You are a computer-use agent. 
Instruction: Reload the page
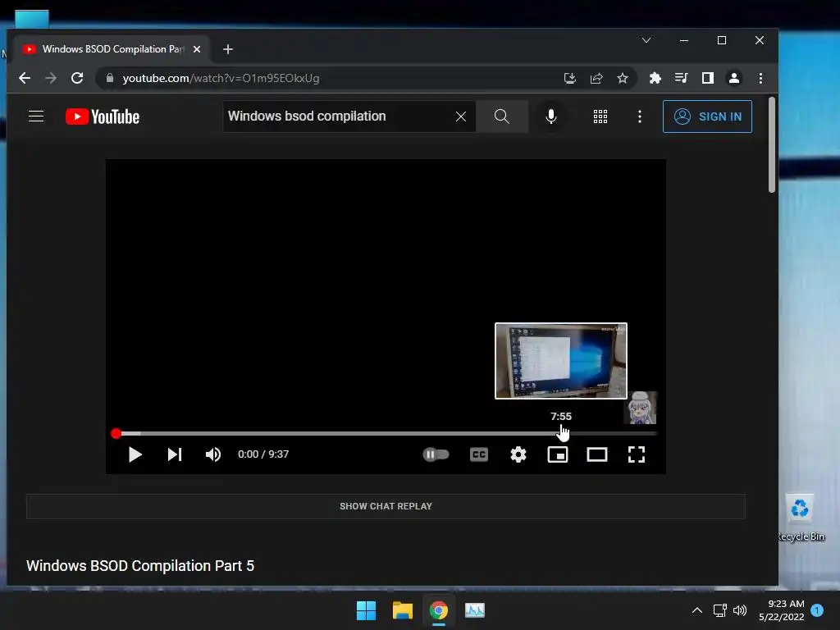click(77, 78)
